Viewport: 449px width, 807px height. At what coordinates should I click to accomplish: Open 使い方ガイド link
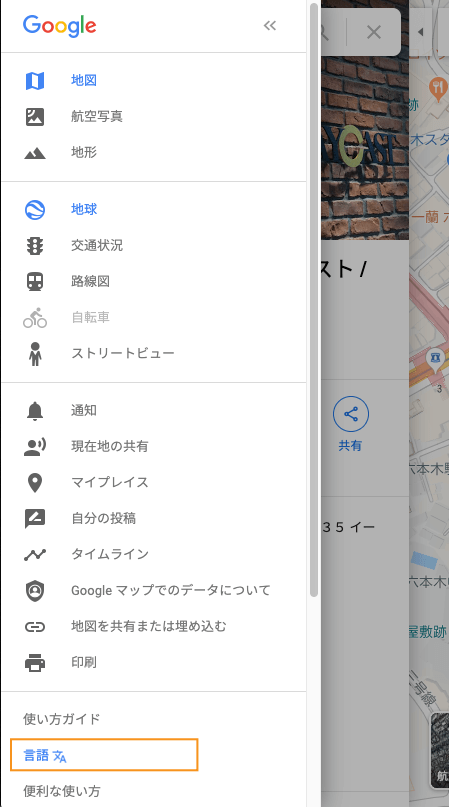pos(62,719)
